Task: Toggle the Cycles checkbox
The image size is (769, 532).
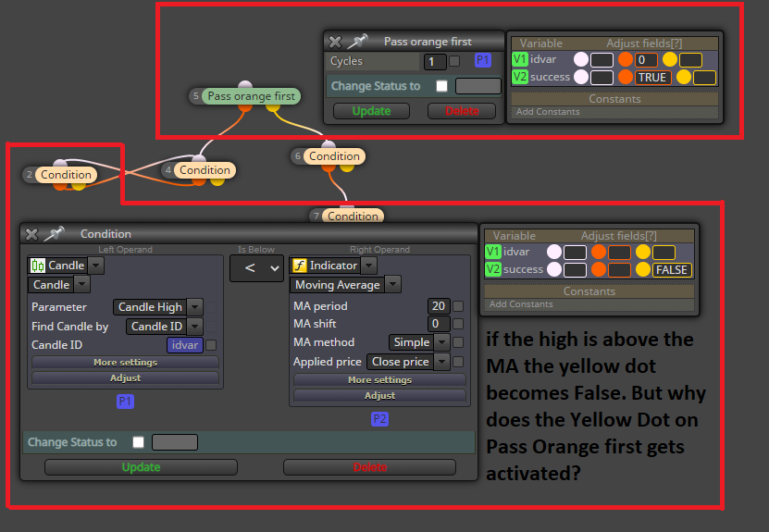Action: [454, 61]
